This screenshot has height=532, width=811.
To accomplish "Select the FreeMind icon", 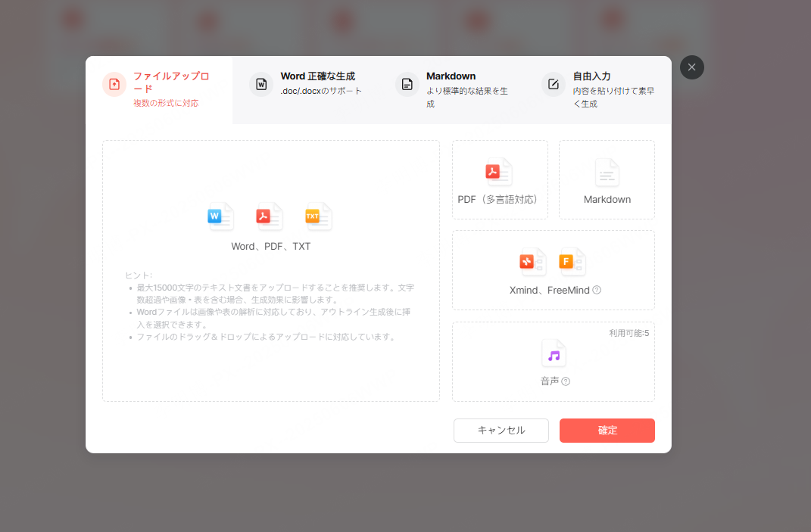I will coord(572,261).
